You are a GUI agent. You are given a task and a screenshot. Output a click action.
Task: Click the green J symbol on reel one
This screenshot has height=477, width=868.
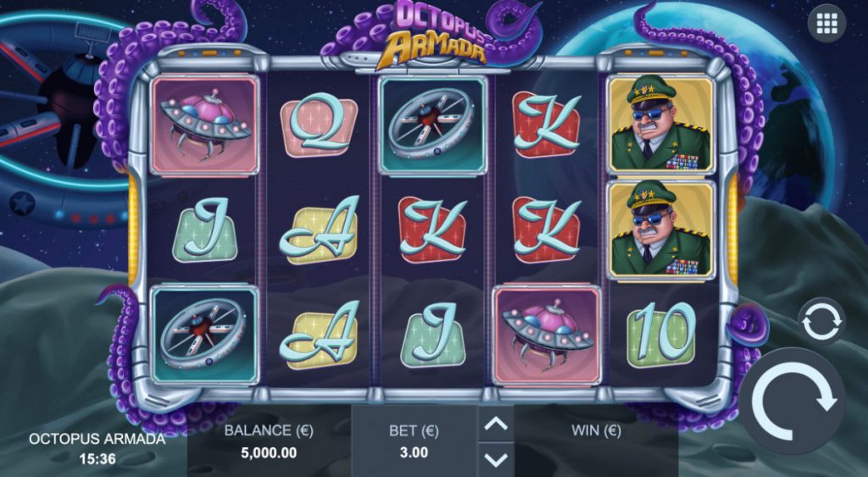click(x=205, y=230)
